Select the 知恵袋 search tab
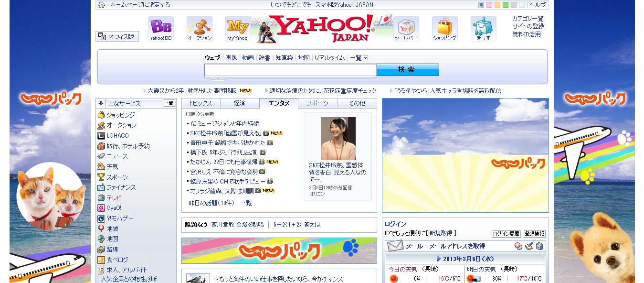The width and height of the screenshot is (644, 283). tap(284, 58)
